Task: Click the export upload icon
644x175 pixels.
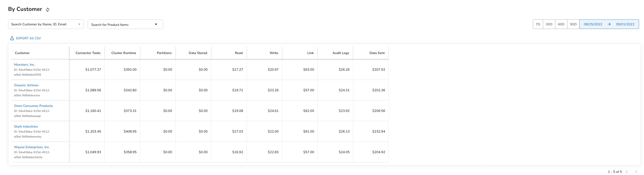Action: click(x=12, y=38)
